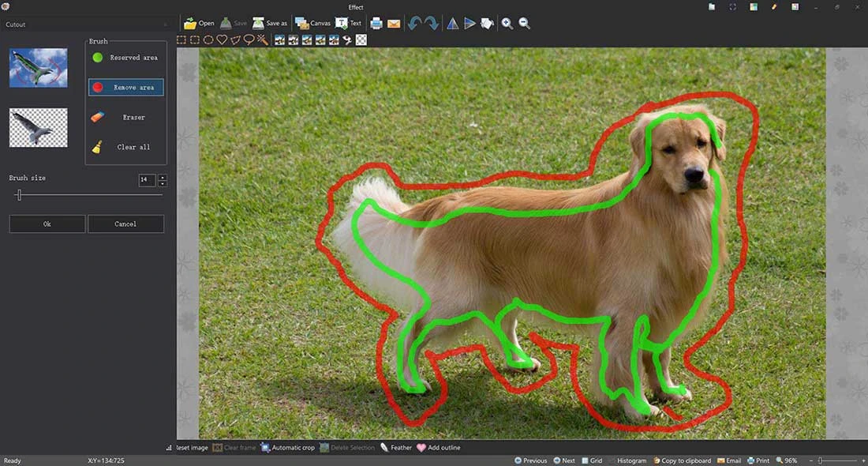Viewport: 868px width, 466px height.
Task: Select the heart-shaped selection tool
Action: [x=223, y=39]
